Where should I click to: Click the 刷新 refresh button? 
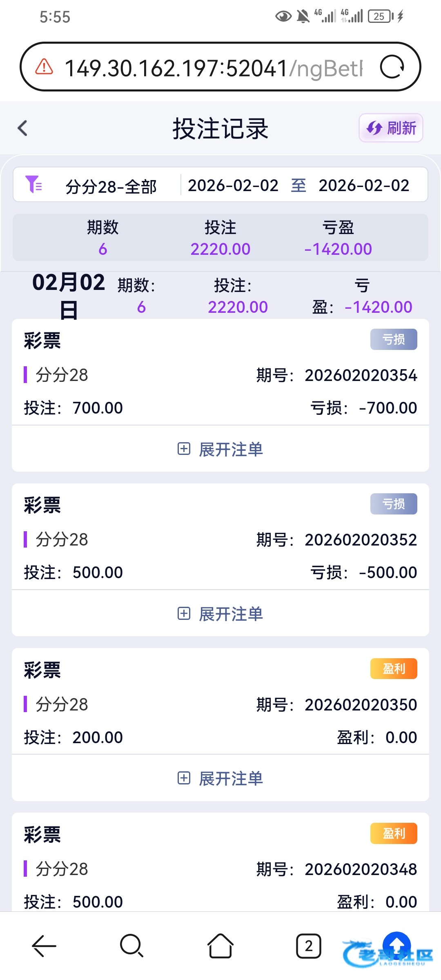(391, 128)
